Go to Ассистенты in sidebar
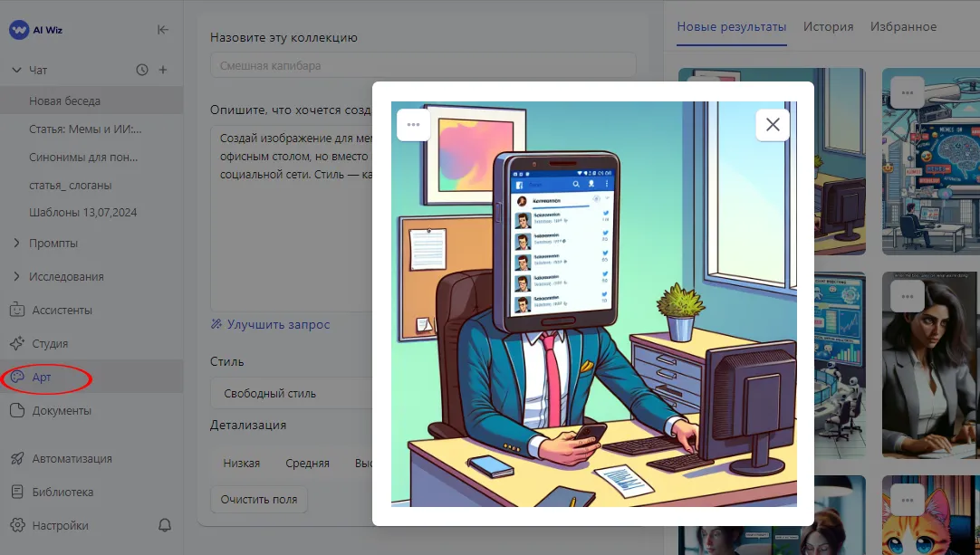The image size is (980, 555). [62, 310]
